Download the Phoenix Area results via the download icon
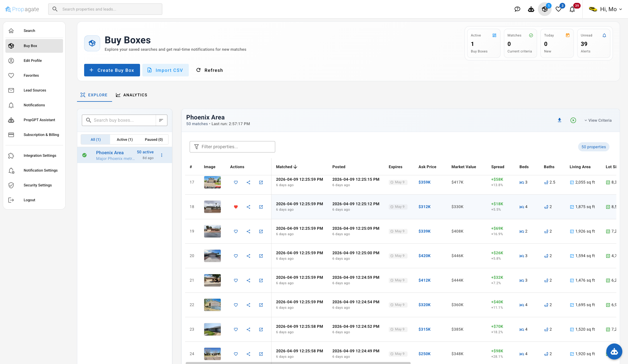The width and height of the screenshot is (628, 364). click(x=559, y=120)
